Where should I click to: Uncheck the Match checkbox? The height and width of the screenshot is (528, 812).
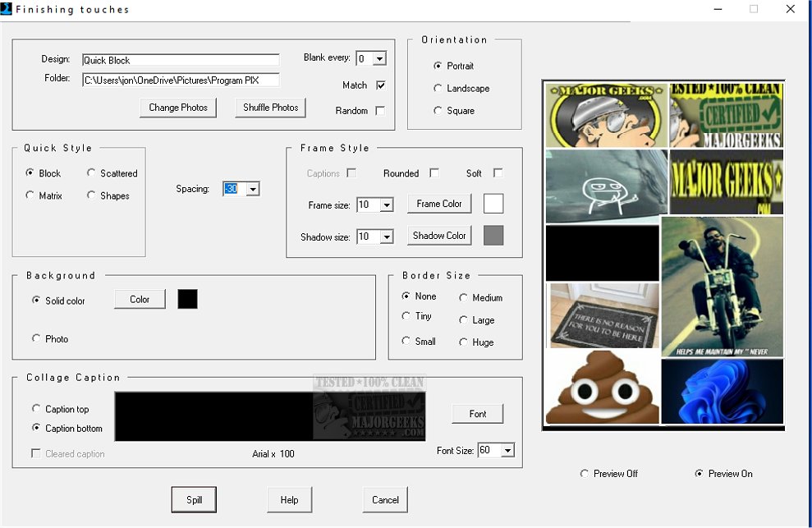pos(380,85)
